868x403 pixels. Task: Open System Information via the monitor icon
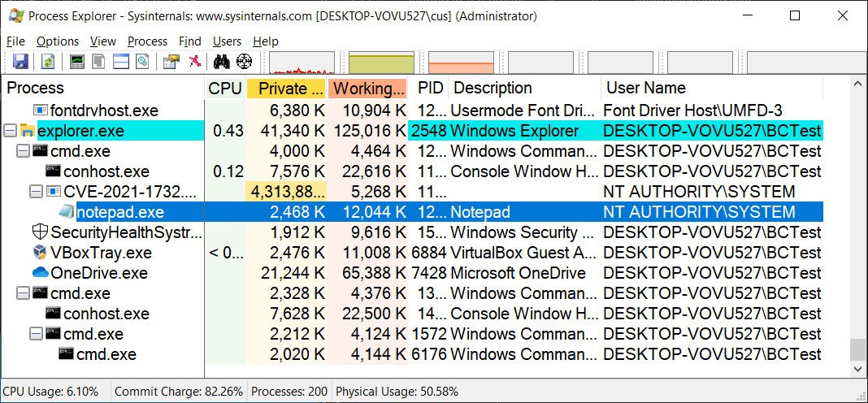(77, 62)
